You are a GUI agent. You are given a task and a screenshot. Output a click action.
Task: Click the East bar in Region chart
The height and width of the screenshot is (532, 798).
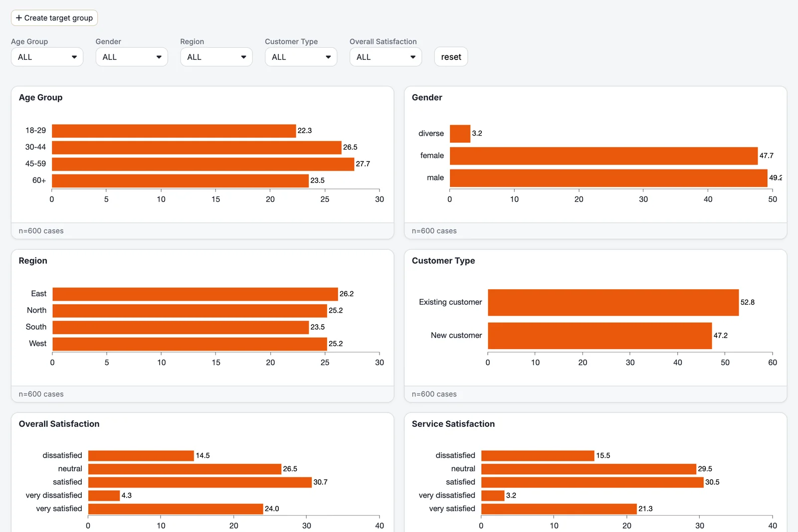pos(195,294)
